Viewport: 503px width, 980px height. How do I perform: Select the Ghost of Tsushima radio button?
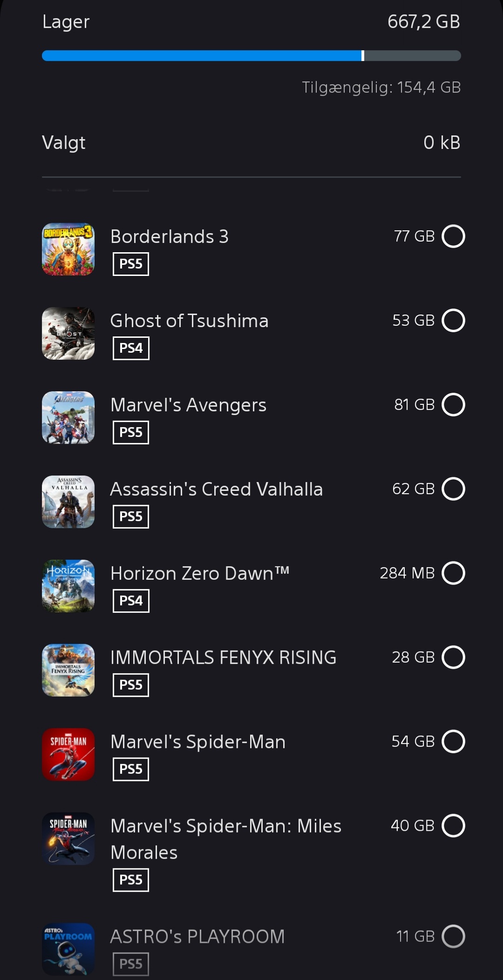(453, 321)
